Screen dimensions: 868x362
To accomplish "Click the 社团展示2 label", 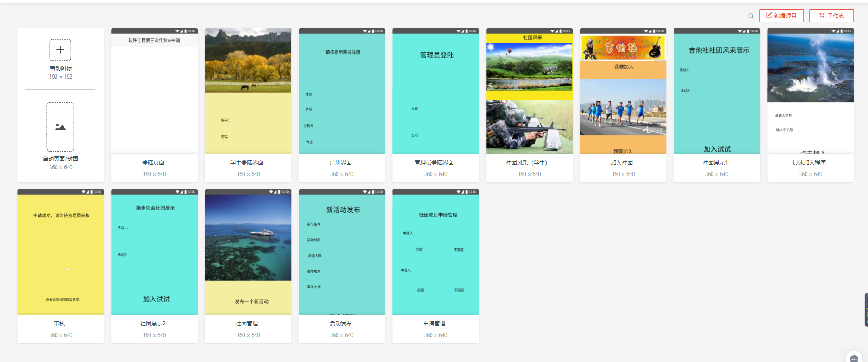I will point(153,324).
